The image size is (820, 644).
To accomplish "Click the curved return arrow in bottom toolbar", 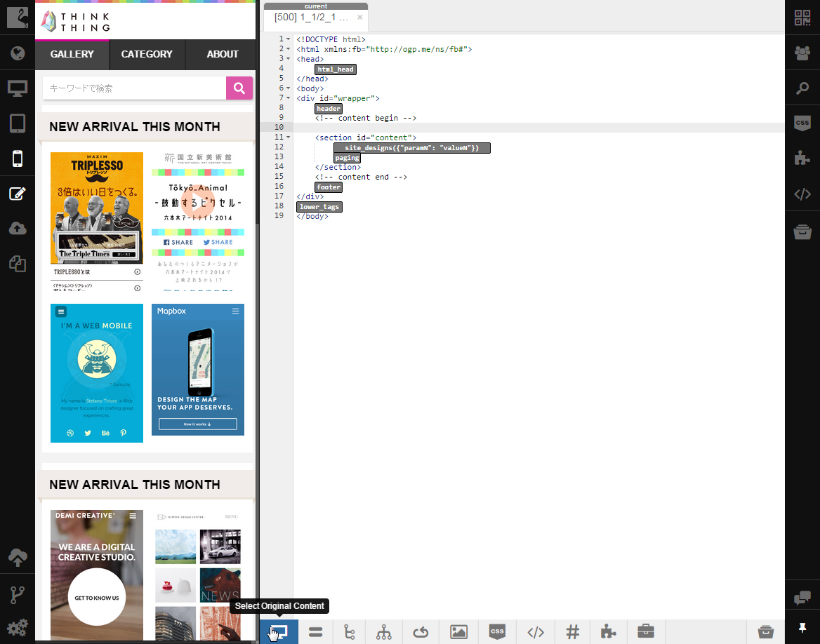I will (421, 633).
